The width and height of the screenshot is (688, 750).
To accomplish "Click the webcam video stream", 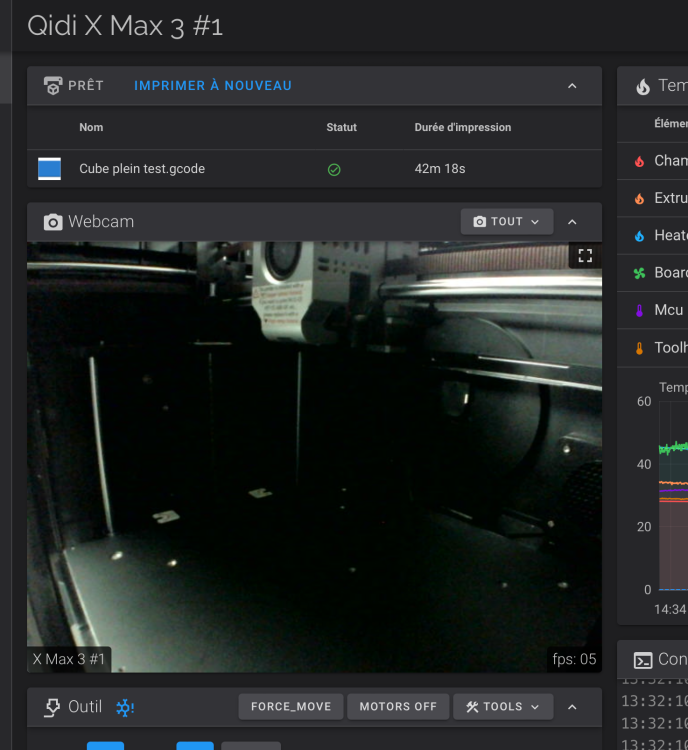I will [314, 457].
